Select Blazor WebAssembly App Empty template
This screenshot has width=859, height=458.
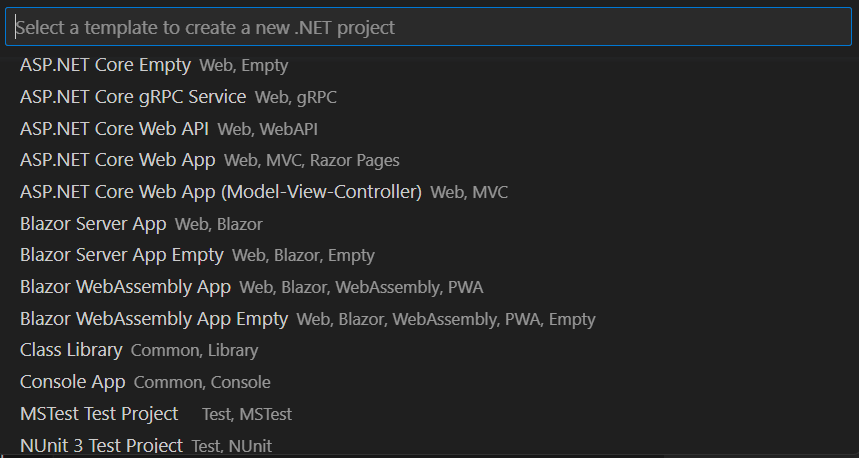[153, 319]
